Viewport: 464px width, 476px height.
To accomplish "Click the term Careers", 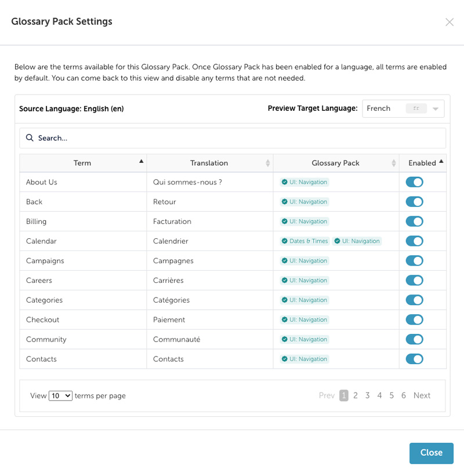I will pyautogui.click(x=39, y=280).
